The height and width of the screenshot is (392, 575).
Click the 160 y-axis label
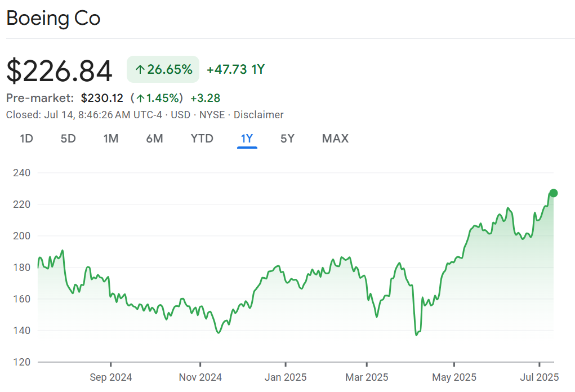[x=21, y=299]
